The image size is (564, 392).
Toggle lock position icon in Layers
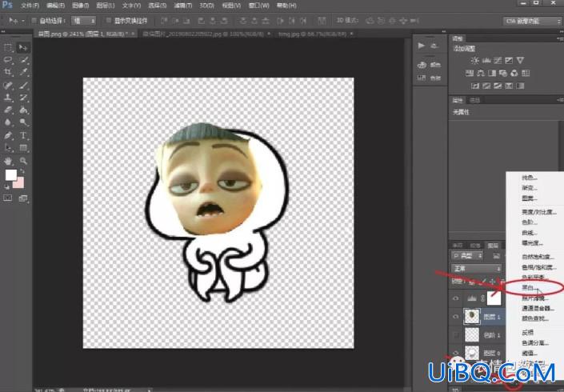click(492, 282)
